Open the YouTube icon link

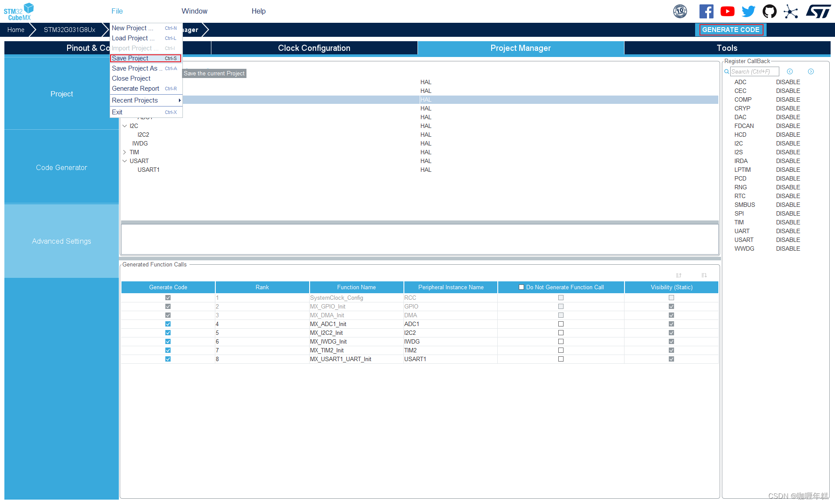[x=727, y=11]
